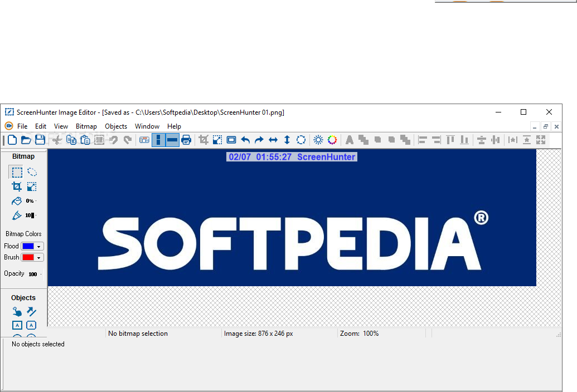
Task: Select the arrow drawing object tool
Action: point(32,312)
